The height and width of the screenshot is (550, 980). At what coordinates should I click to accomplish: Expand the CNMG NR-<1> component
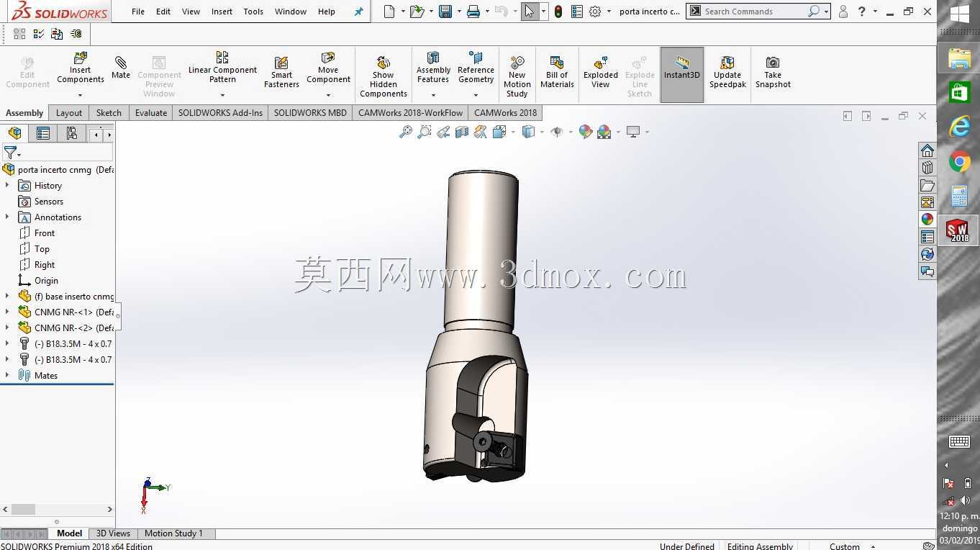tap(7, 312)
